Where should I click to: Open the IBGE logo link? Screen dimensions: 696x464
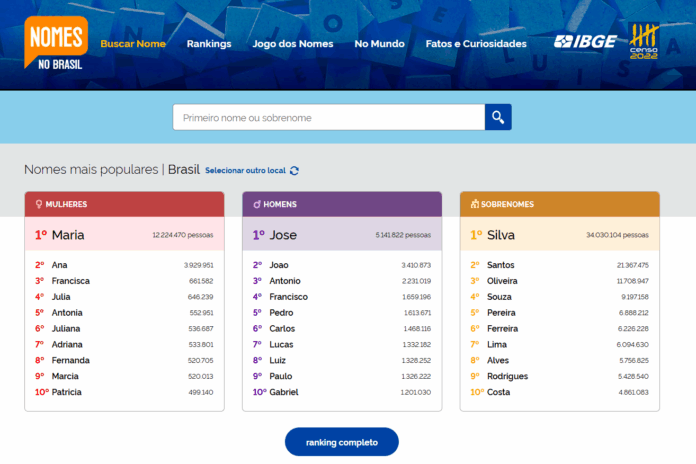(x=585, y=41)
